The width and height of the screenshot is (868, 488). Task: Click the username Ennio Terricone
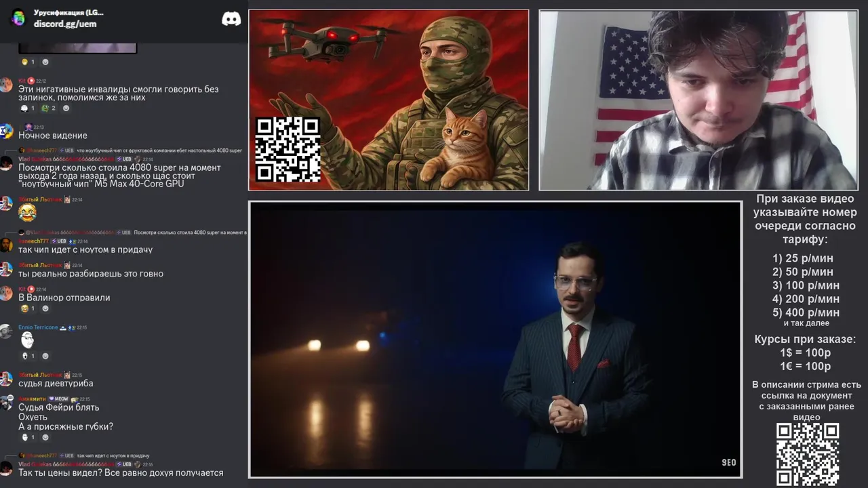pyautogui.click(x=38, y=327)
